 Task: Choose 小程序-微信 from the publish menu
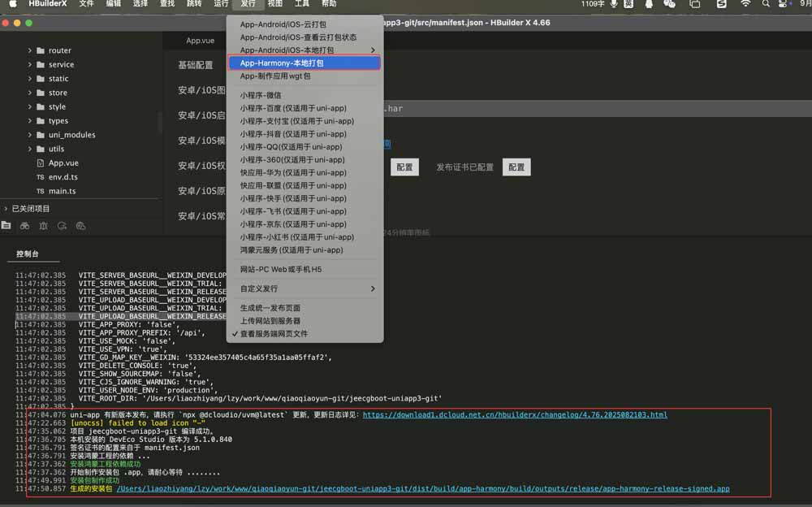[x=261, y=95]
